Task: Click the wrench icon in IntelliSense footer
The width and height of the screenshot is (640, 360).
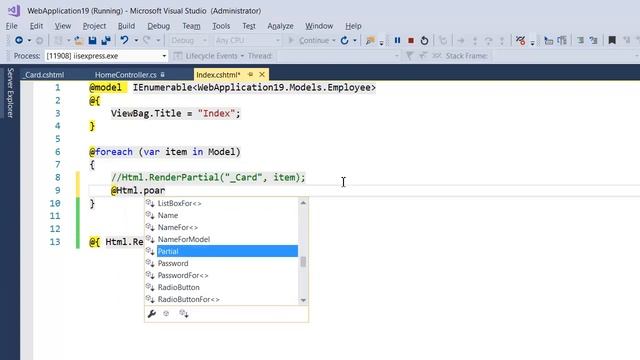Action: tap(152, 313)
